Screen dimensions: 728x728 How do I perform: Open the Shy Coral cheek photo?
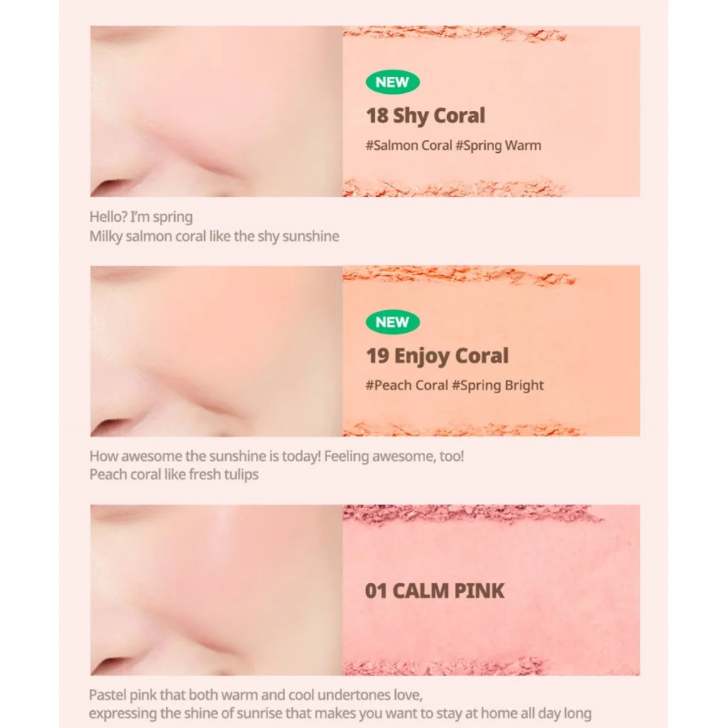(216, 111)
